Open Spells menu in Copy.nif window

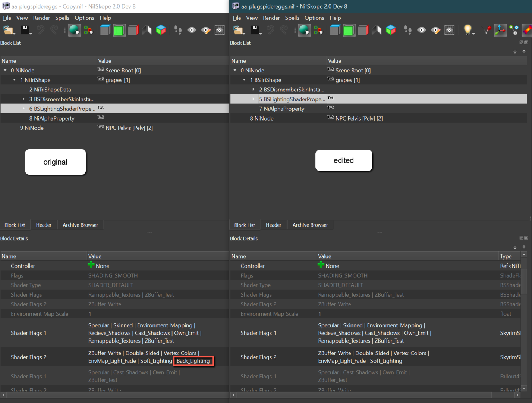point(62,18)
